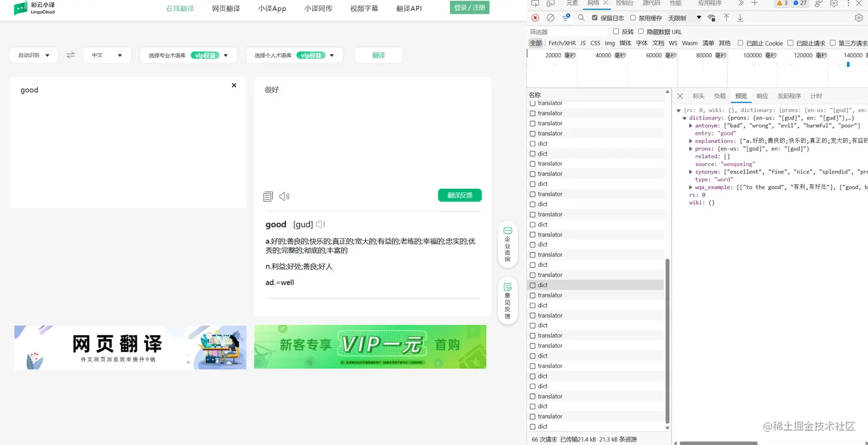Image resolution: width=868 pixels, height=445 pixels.
Task: Play audio of the translated text 很好
Action: [284, 196]
